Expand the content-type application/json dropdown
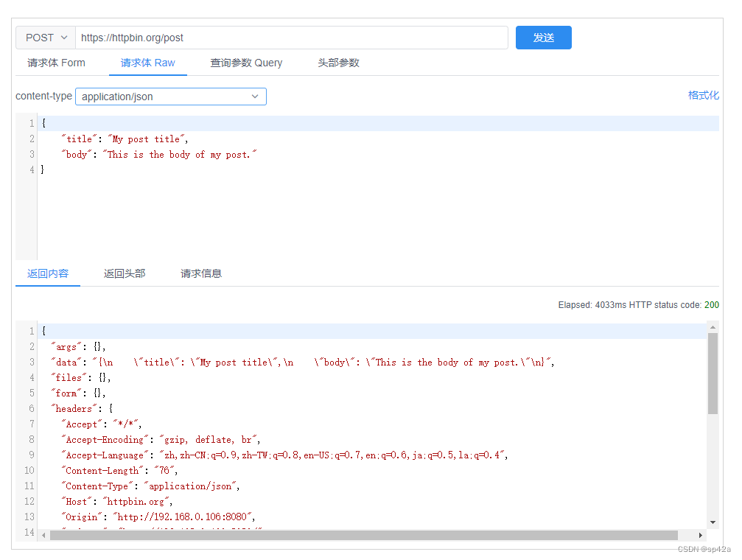 click(171, 97)
